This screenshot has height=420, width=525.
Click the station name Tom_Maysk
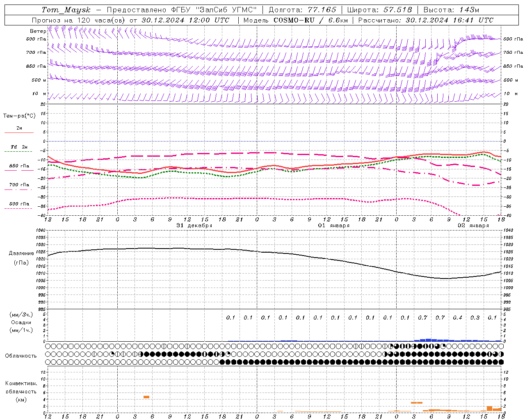pyautogui.click(x=66, y=10)
